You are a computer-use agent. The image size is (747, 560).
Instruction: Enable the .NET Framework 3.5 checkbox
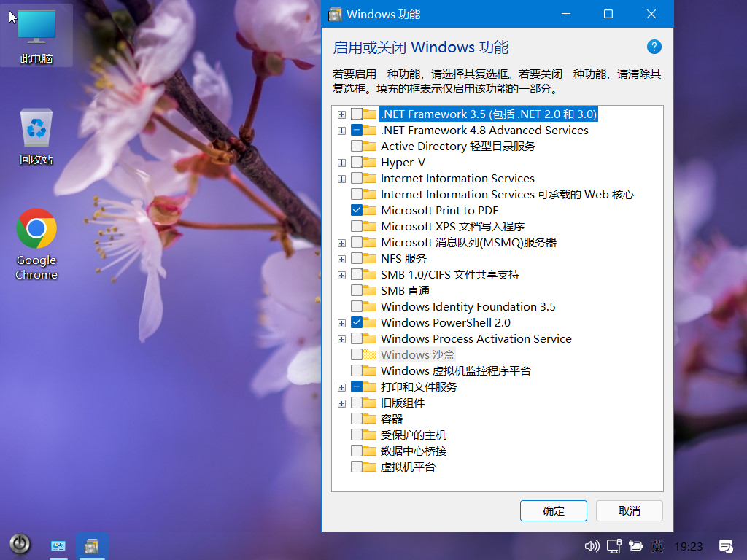[x=356, y=114]
